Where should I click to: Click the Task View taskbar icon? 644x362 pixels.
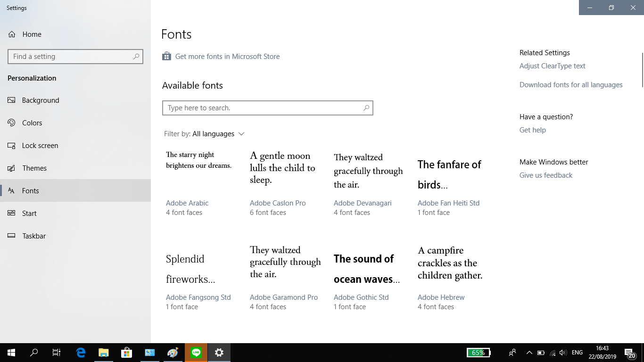pyautogui.click(x=57, y=353)
